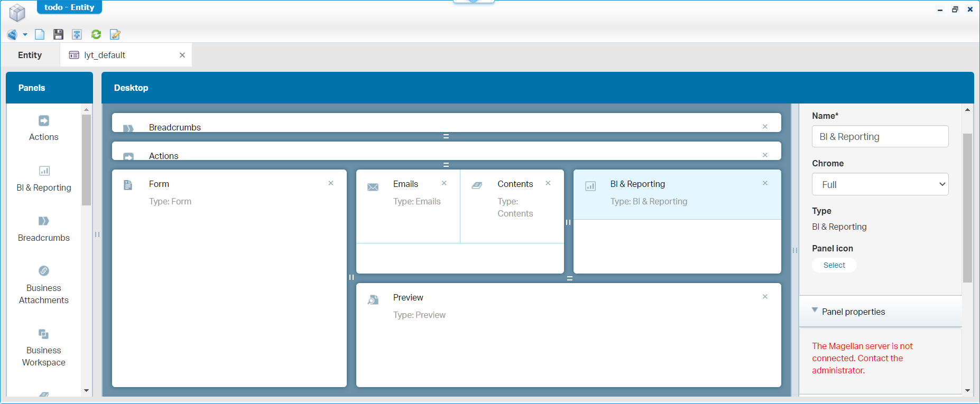The width and height of the screenshot is (980, 404).
Task: Switch to the Entity tab
Action: click(30, 55)
